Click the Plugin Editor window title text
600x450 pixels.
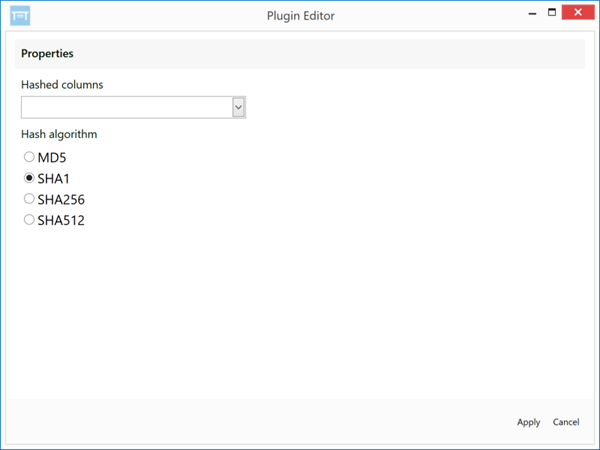pos(301,16)
